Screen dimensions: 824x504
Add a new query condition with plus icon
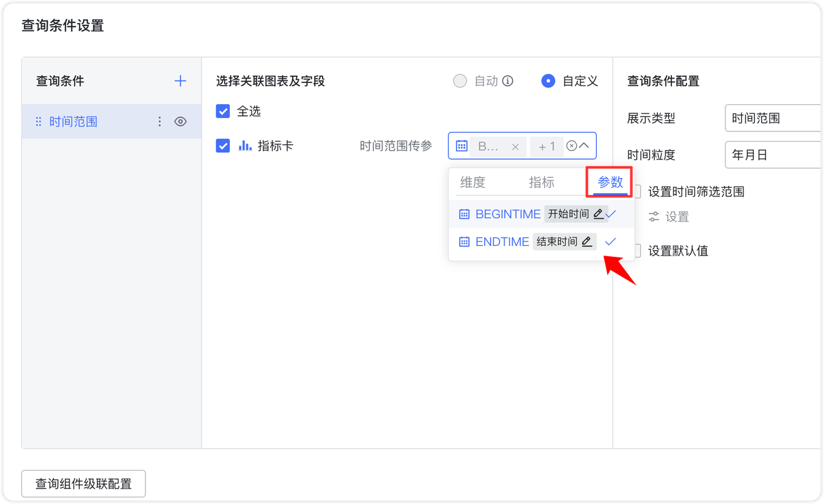180,81
